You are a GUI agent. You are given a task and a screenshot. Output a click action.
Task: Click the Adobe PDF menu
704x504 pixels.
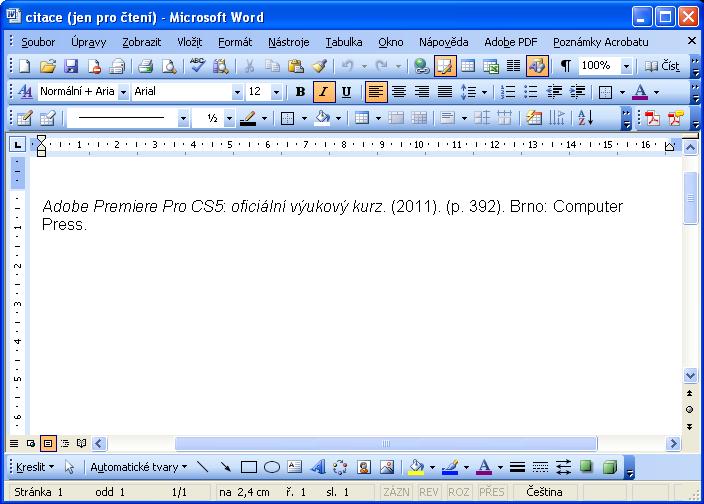tap(510, 42)
